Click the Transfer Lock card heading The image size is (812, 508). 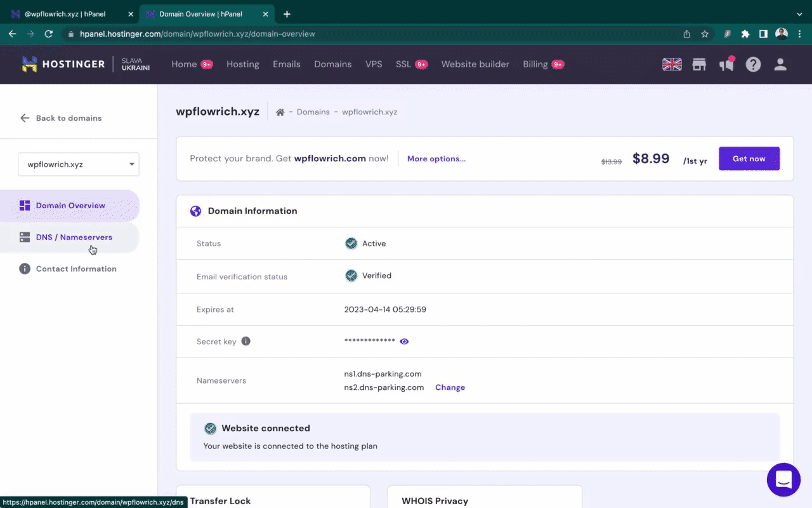click(x=220, y=501)
